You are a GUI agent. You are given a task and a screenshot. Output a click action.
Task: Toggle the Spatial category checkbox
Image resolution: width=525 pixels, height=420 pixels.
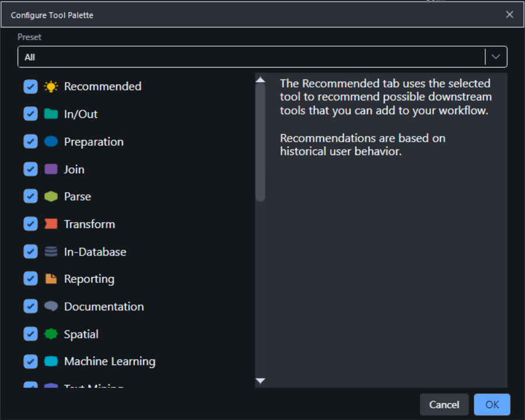[x=30, y=334]
